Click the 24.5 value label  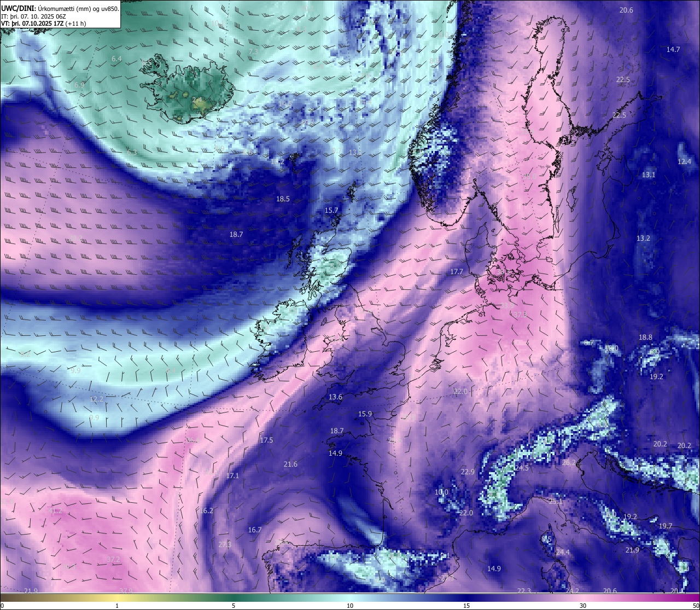coord(521,468)
